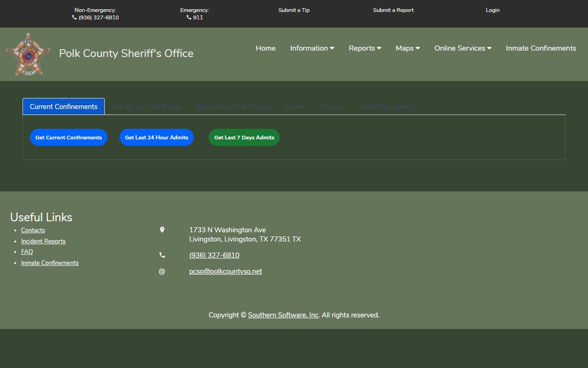Click the map pin icon by the address
Screen dimensions: 588x368
(x=162, y=230)
